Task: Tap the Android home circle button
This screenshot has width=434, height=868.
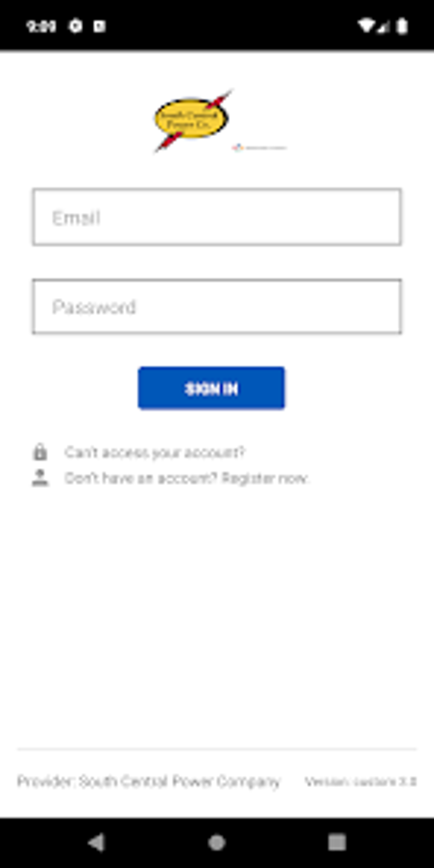Action: 217,842
